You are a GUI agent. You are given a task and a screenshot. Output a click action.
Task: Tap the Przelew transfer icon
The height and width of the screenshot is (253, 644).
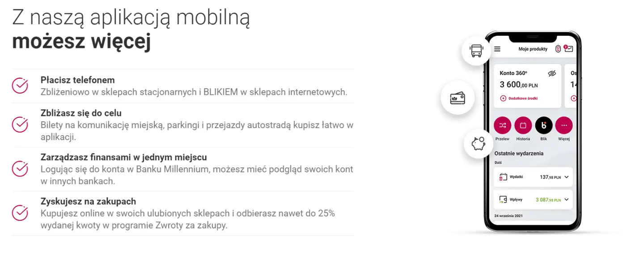(x=503, y=126)
